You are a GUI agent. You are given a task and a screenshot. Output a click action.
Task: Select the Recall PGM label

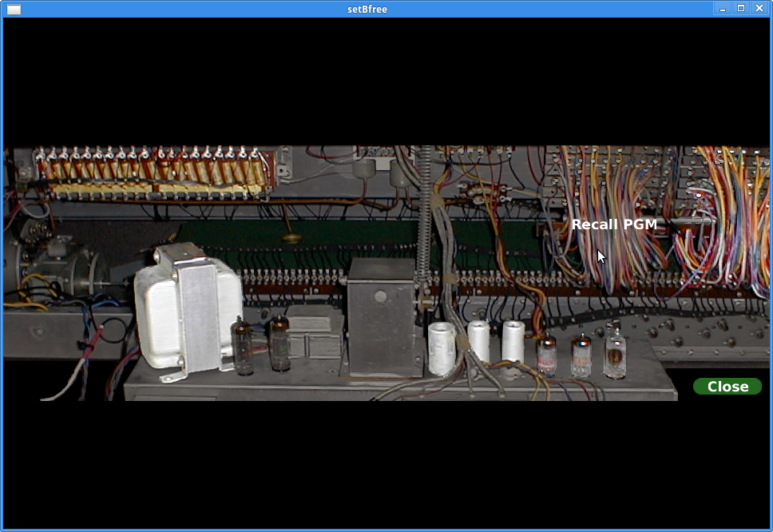click(614, 224)
